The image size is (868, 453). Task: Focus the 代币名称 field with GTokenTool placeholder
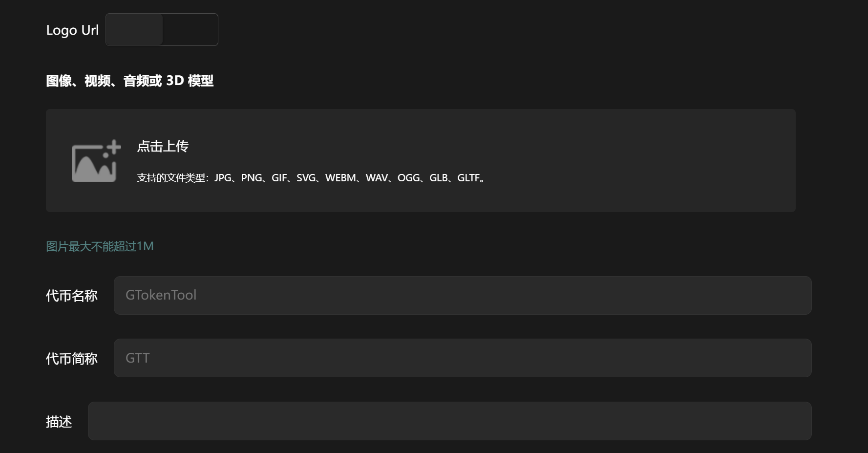pyautogui.click(x=462, y=295)
